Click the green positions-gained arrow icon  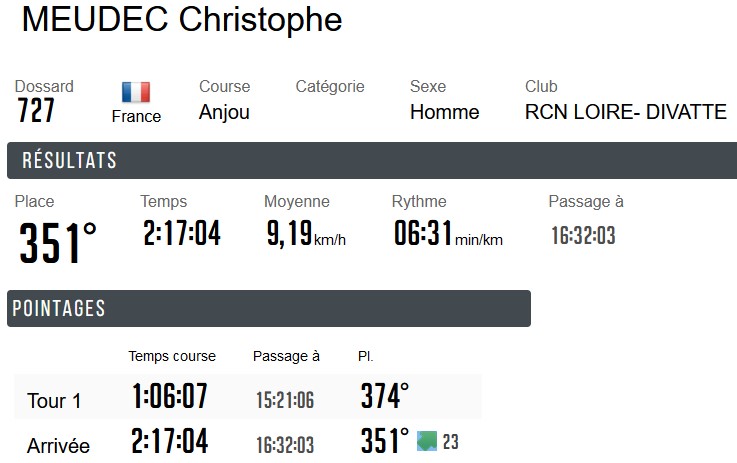point(427,441)
